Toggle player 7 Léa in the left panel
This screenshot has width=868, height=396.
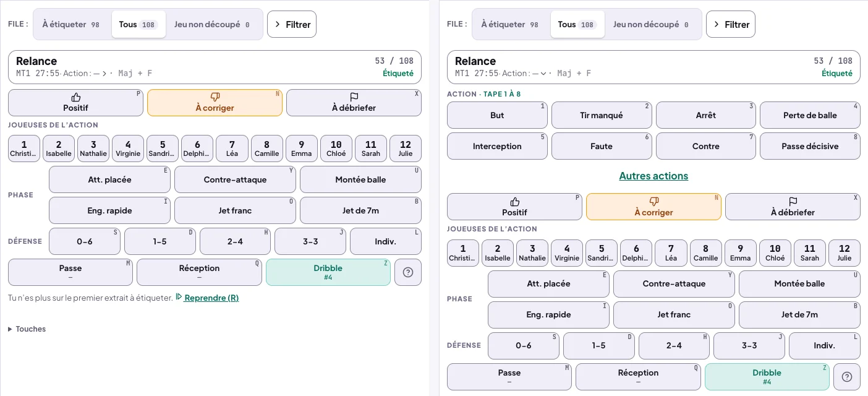232,148
